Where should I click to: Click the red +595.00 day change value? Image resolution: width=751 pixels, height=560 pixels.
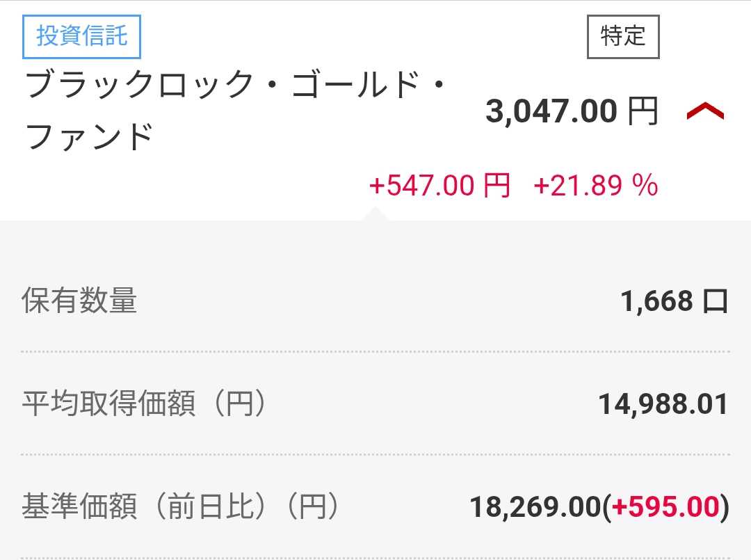[x=665, y=507]
